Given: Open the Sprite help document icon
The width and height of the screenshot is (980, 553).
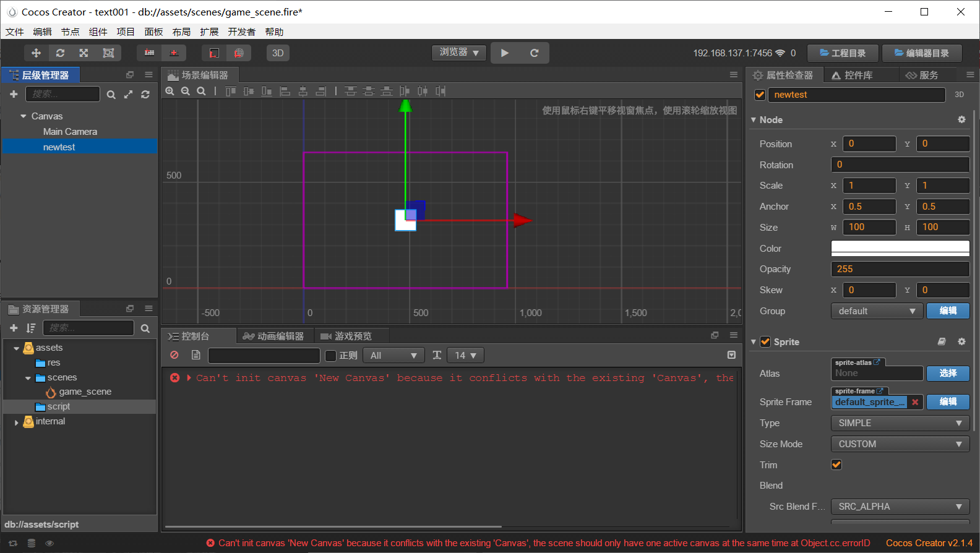Looking at the screenshot, I should (x=942, y=341).
